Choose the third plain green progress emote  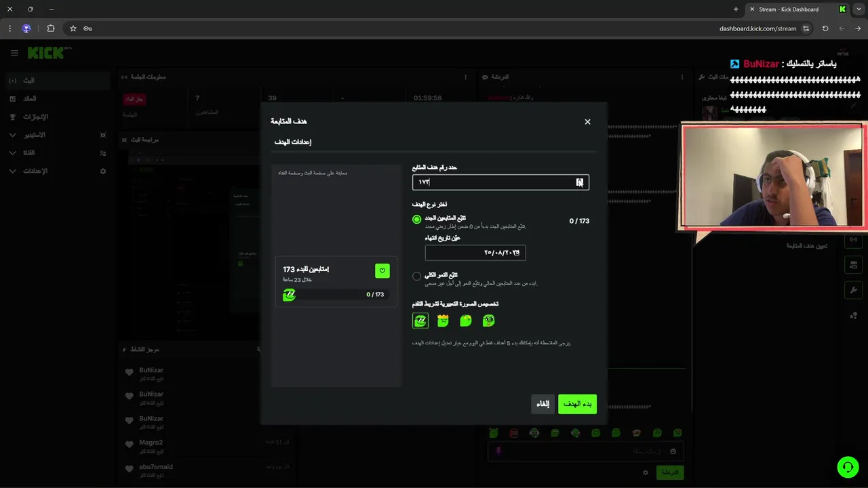click(x=466, y=321)
